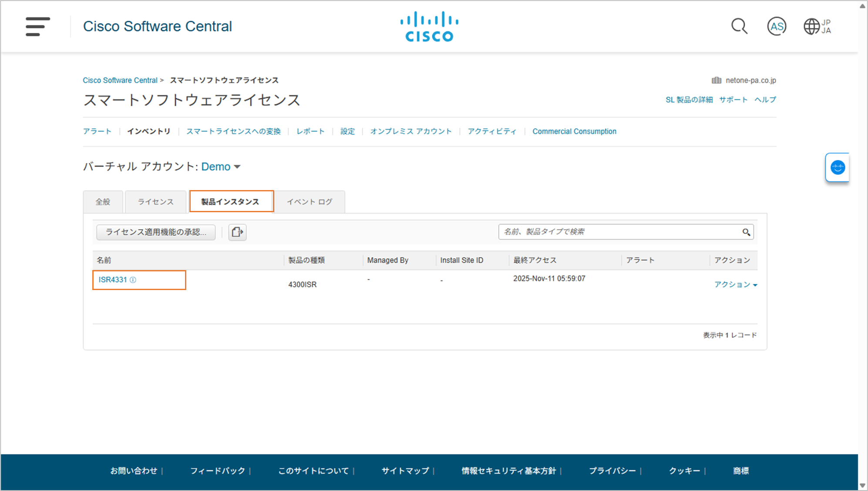Open the hamburger navigation menu

[38, 27]
